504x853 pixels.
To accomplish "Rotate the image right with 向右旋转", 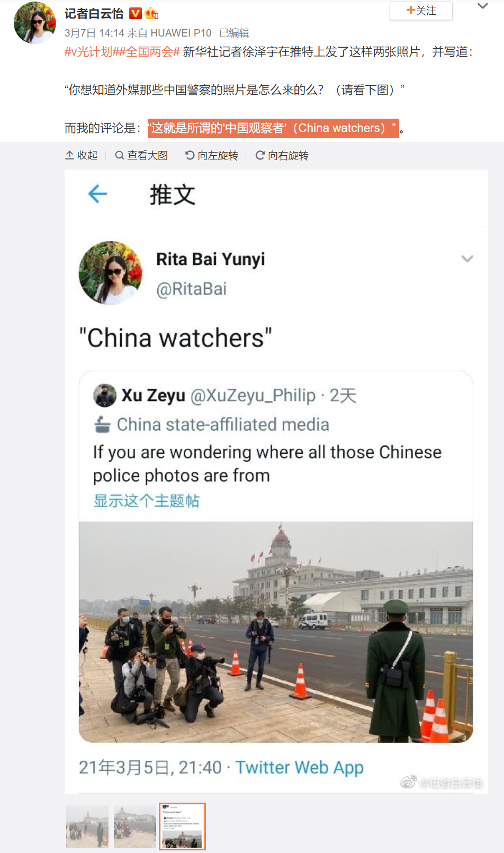I will coord(282,155).
